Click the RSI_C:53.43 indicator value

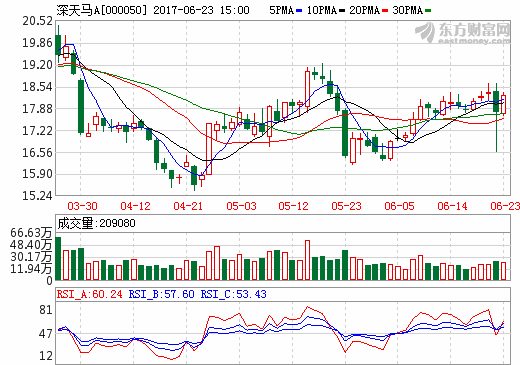click(x=233, y=294)
